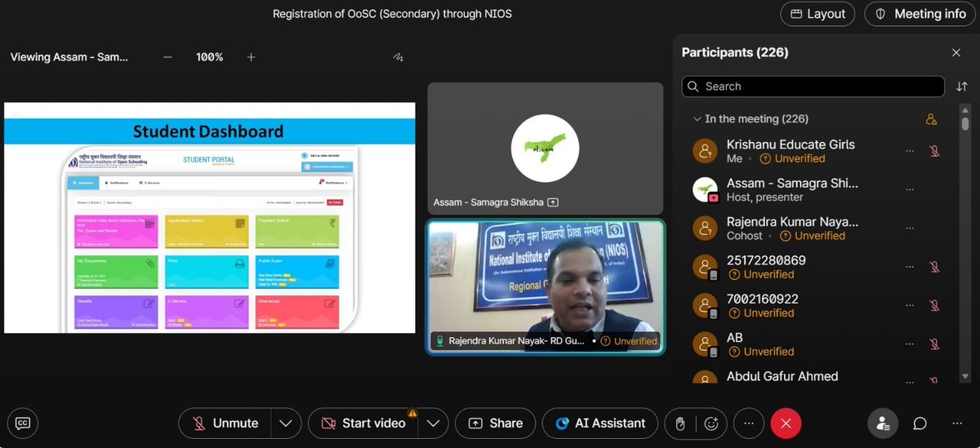Click the Share button
The height and width of the screenshot is (448, 980).
(x=495, y=423)
